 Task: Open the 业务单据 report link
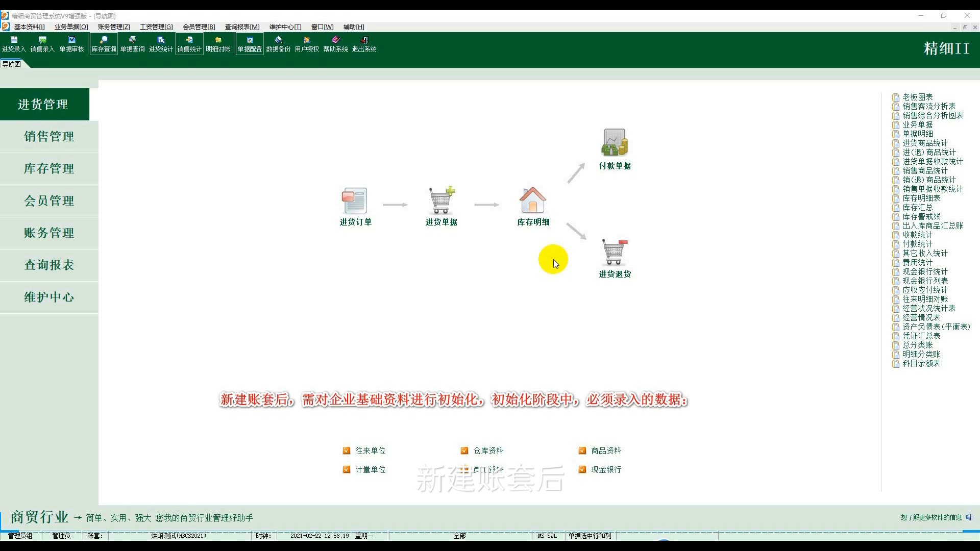coord(913,124)
